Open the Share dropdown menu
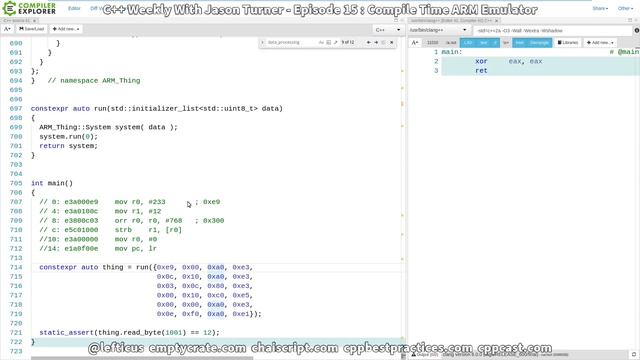The image size is (640, 360). [600, 8]
